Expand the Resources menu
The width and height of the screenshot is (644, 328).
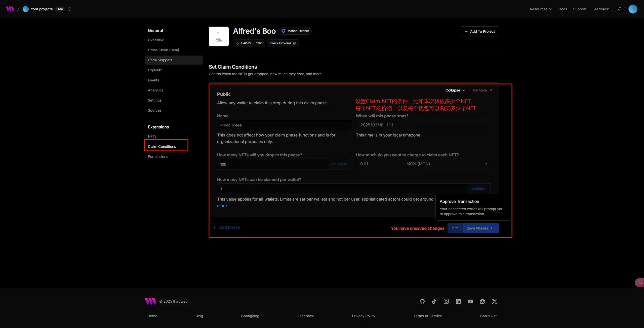(541, 9)
